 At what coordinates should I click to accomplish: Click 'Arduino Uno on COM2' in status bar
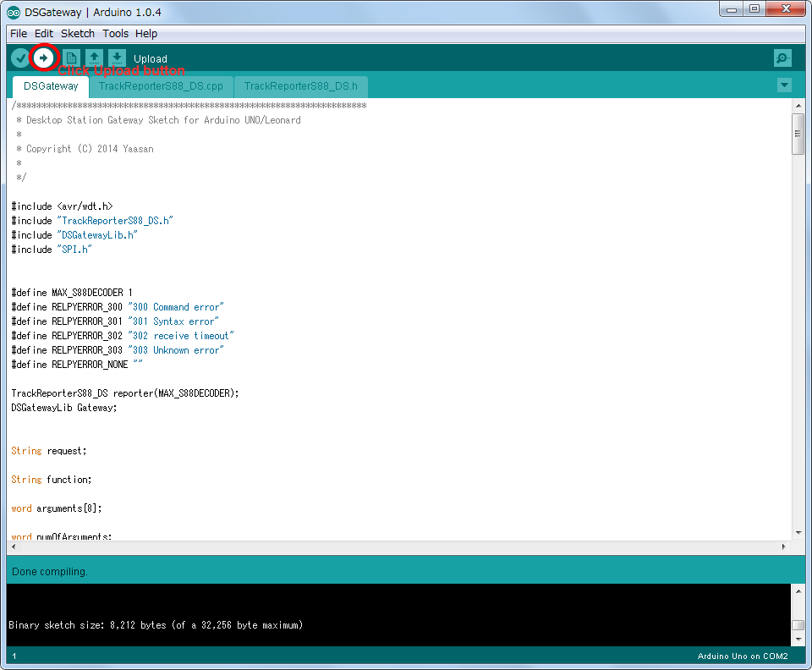[x=743, y=656]
